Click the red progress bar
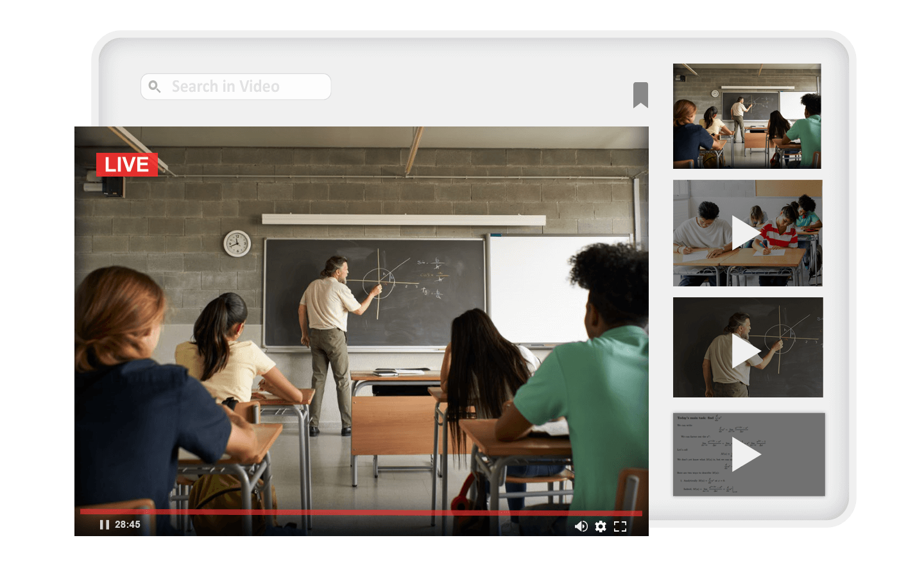The height and width of the screenshot is (574, 924). click(x=361, y=512)
